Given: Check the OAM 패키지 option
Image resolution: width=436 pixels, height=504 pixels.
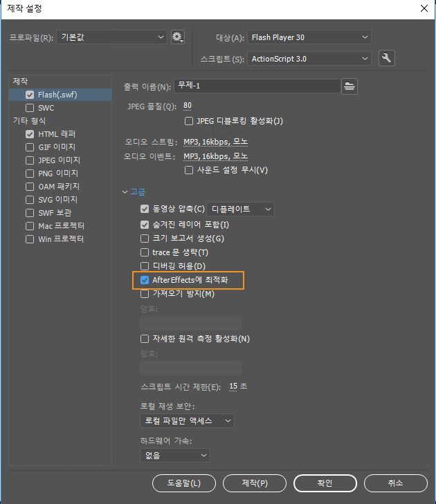Looking at the screenshot, I should (30, 187).
